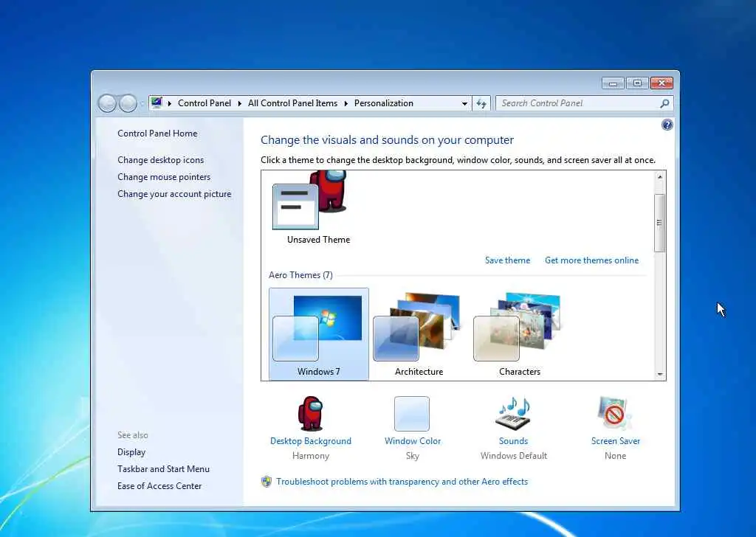
Task: Click All Control Panel Items breadcrumb
Action: pos(292,103)
